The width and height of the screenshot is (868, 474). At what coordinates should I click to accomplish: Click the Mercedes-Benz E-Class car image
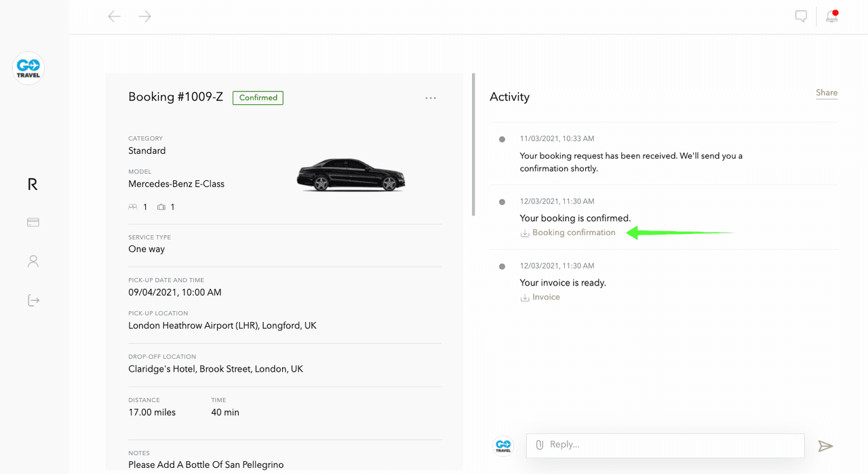point(351,175)
